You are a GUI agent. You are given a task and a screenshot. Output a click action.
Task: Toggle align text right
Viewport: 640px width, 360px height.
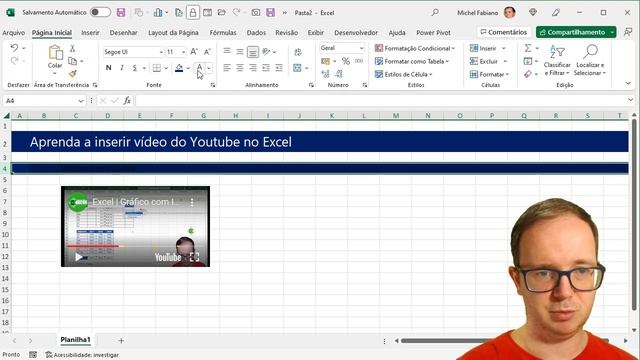click(253, 68)
